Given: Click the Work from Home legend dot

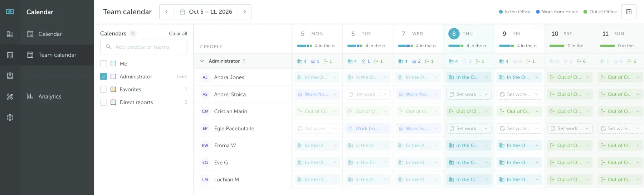Looking at the screenshot, I should [538, 12].
